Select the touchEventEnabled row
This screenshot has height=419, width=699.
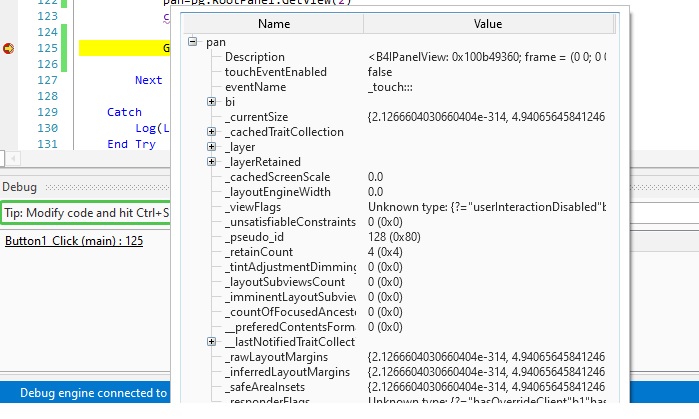point(274,72)
